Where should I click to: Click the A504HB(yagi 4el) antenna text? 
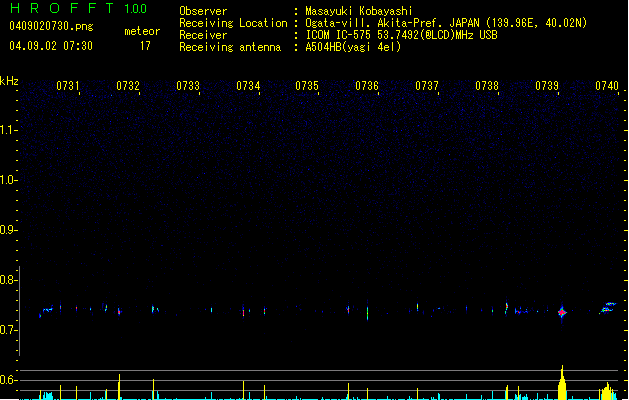353,47
